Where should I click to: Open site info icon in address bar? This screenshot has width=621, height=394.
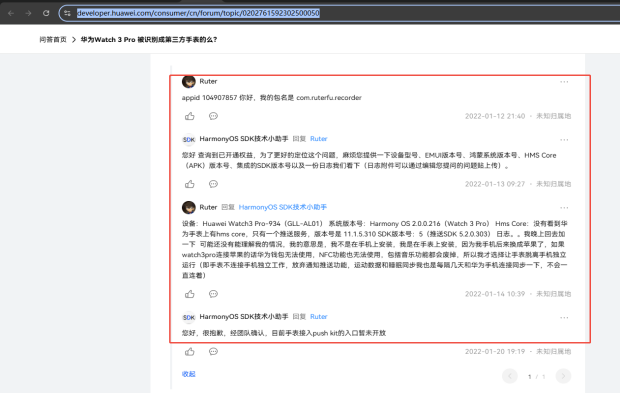pos(67,13)
